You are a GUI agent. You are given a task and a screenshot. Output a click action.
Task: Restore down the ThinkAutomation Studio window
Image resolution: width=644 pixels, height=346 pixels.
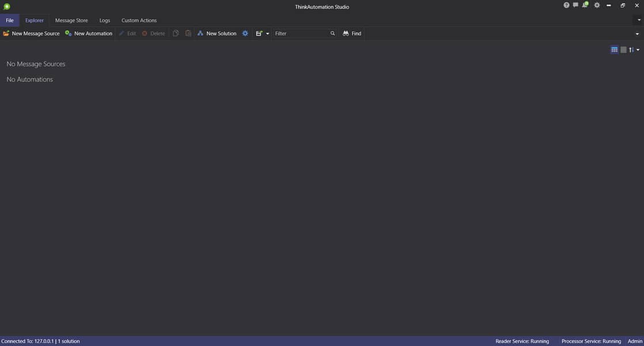click(623, 5)
